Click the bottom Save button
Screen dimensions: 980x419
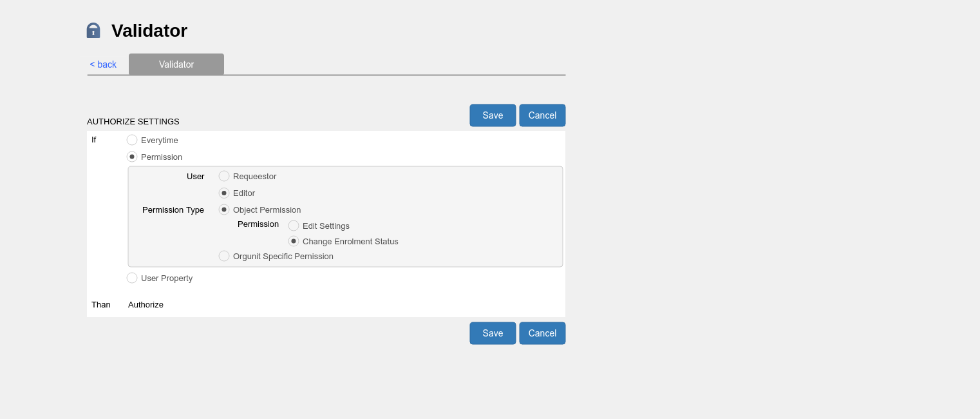[493, 333]
